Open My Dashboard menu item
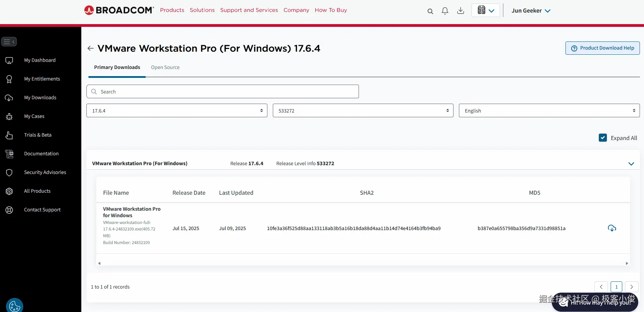Image resolution: width=644 pixels, height=312 pixels. (x=40, y=60)
